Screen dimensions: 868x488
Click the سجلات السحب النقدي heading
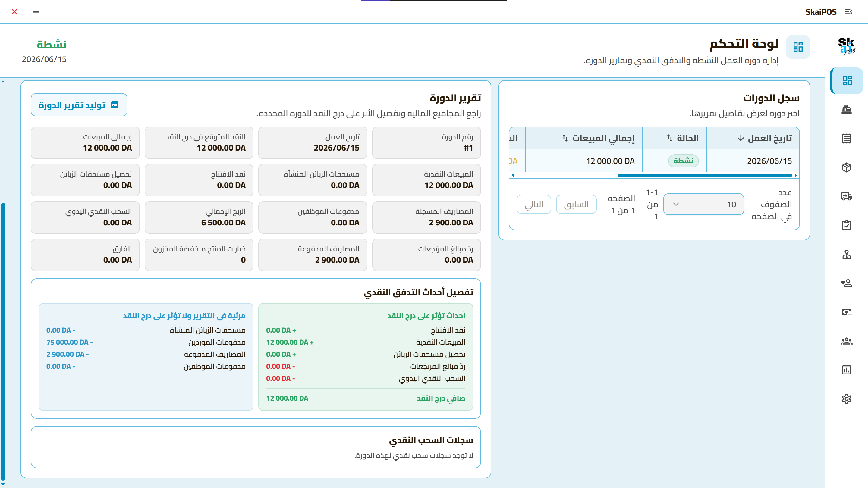(431, 440)
